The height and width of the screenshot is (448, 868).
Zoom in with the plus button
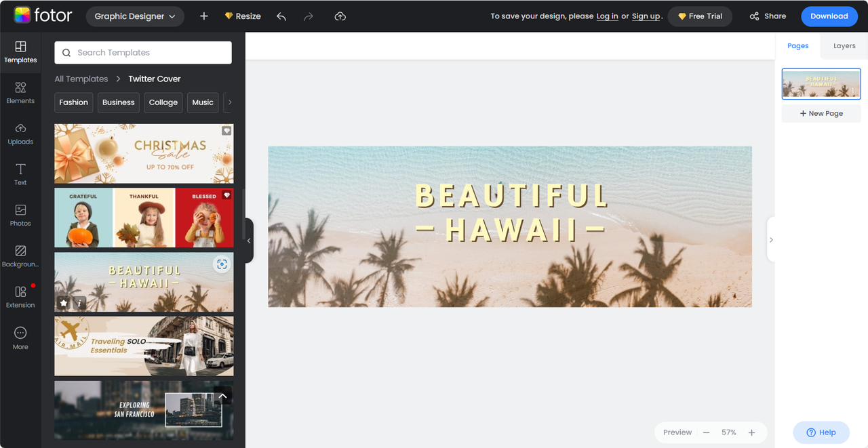click(751, 432)
